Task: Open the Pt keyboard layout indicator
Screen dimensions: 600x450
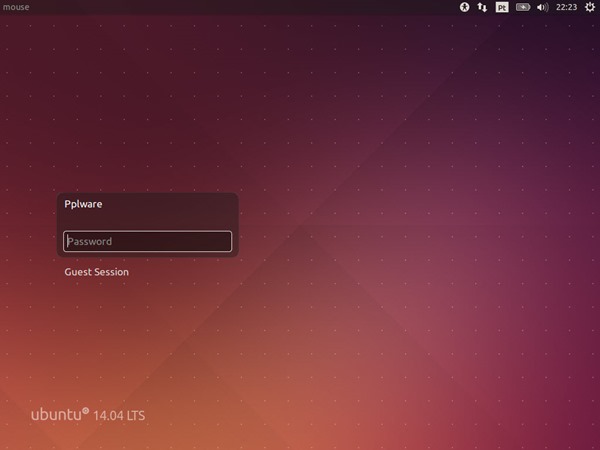Action: (502, 7)
